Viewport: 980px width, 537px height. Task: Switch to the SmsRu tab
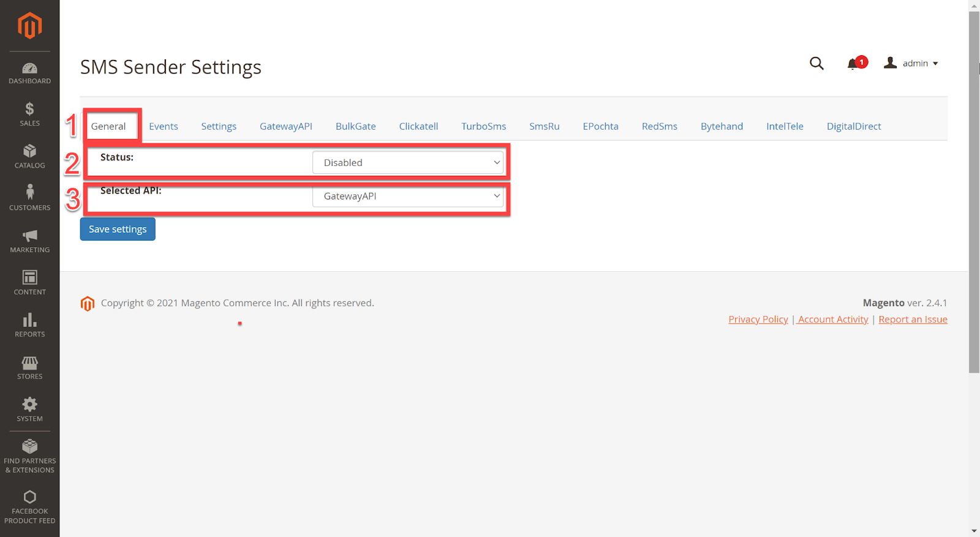pyautogui.click(x=545, y=126)
